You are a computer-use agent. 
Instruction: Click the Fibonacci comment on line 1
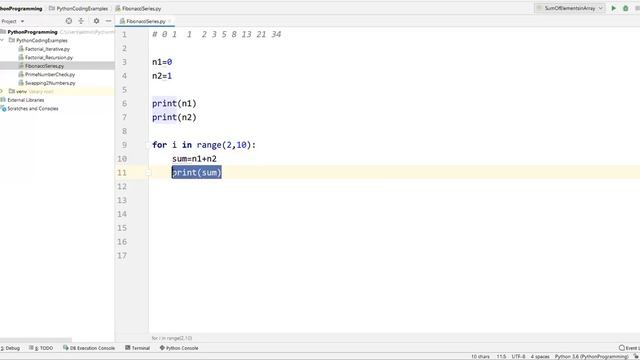(x=217, y=34)
